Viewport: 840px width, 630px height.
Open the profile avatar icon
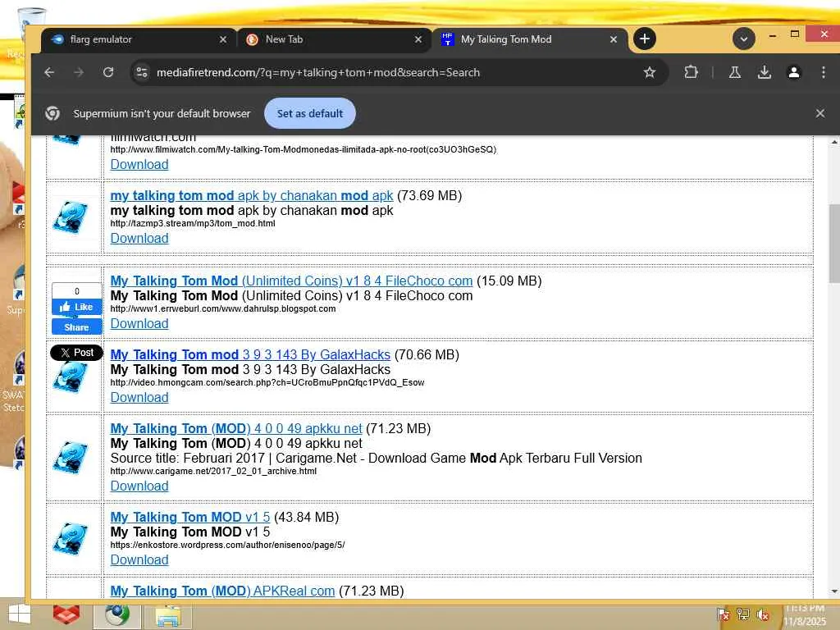pos(794,72)
